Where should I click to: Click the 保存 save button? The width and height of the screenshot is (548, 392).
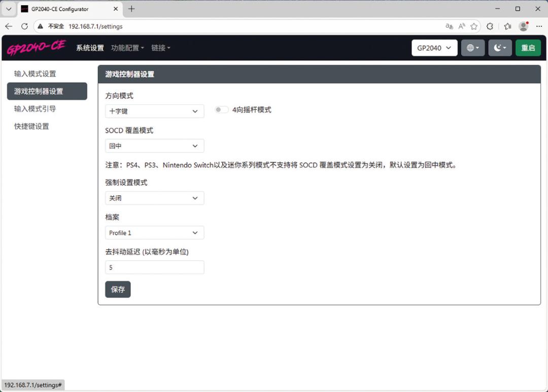tap(118, 289)
